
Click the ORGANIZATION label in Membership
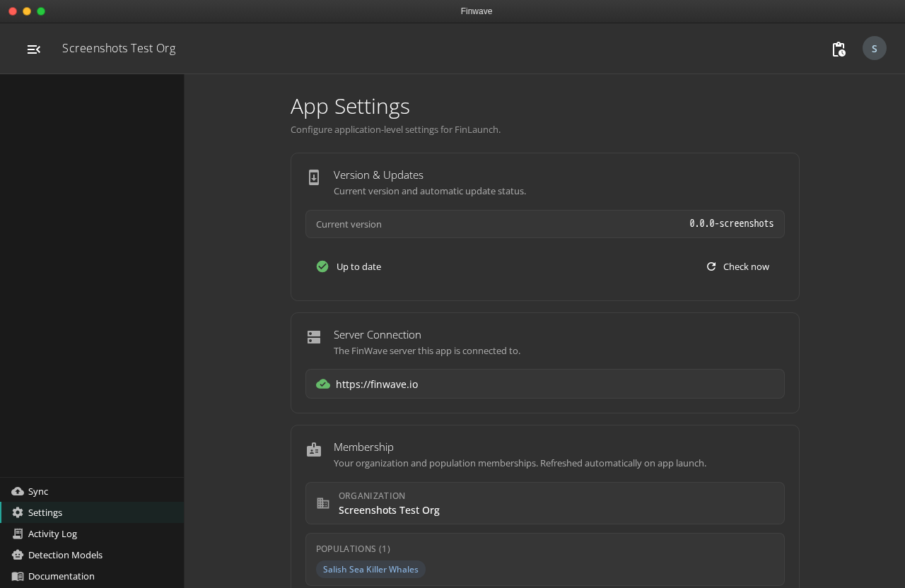(x=372, y=496)
